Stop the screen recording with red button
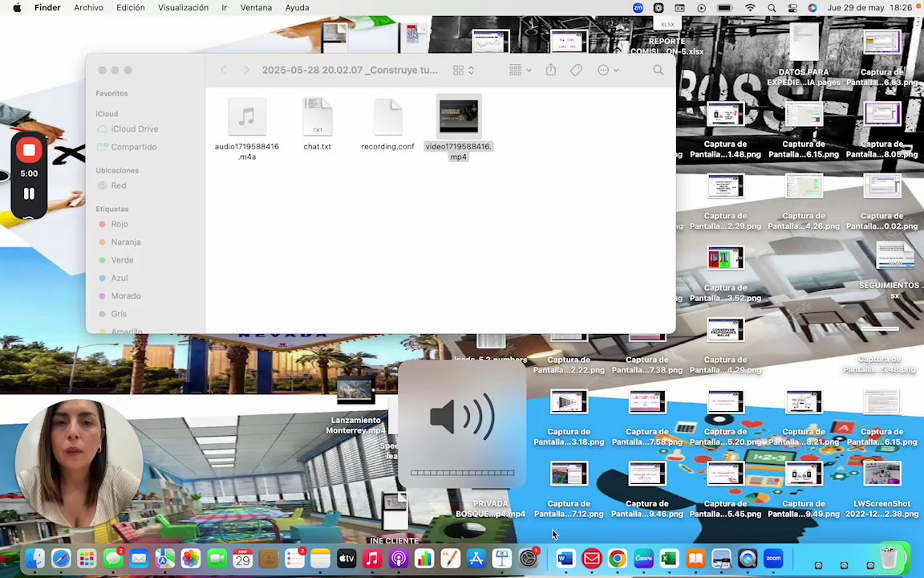The height and width of the screenshot is (578, 924). [x=29, y=150]
